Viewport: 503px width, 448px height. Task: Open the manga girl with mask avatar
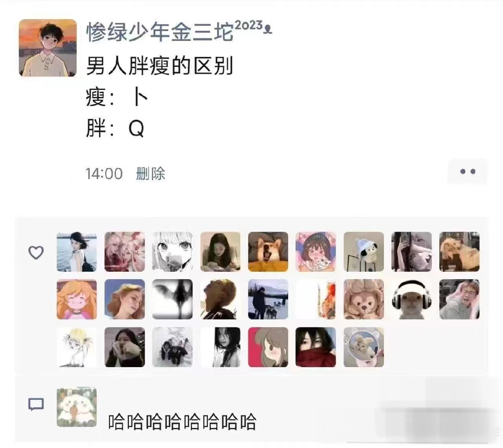[172, 252]
